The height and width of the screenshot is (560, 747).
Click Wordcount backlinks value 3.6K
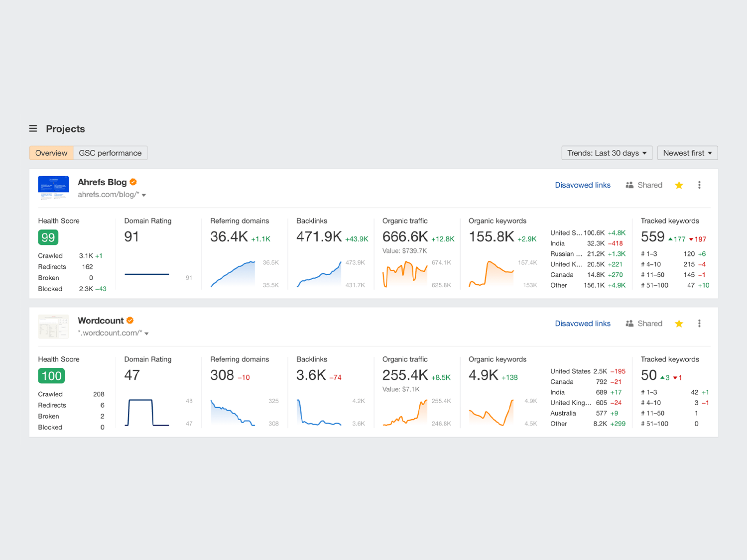coord(311,375)
